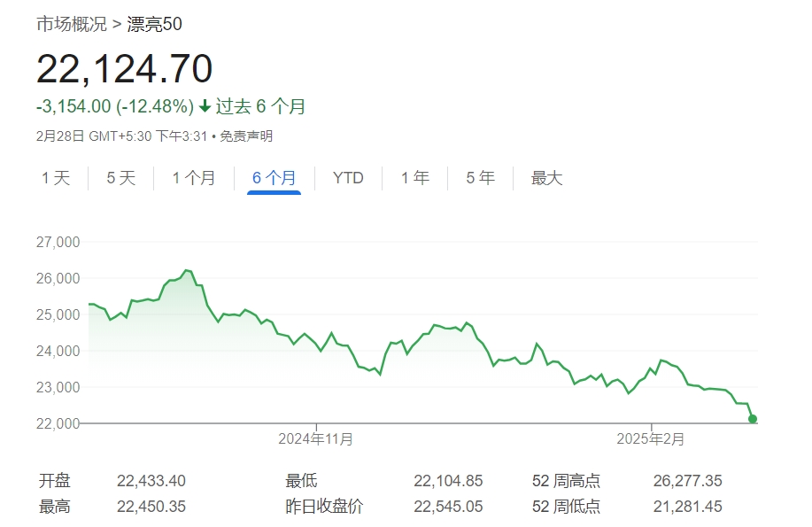
Task: Open the 最大 full-history chart
Action: point(544,177)
